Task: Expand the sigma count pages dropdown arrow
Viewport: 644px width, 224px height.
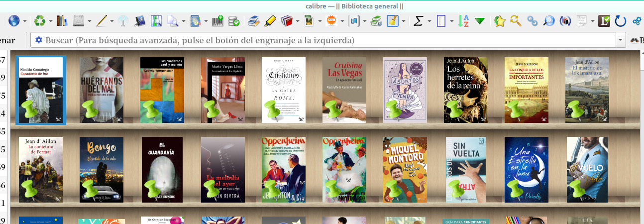Action: click(x=429, y=21)
